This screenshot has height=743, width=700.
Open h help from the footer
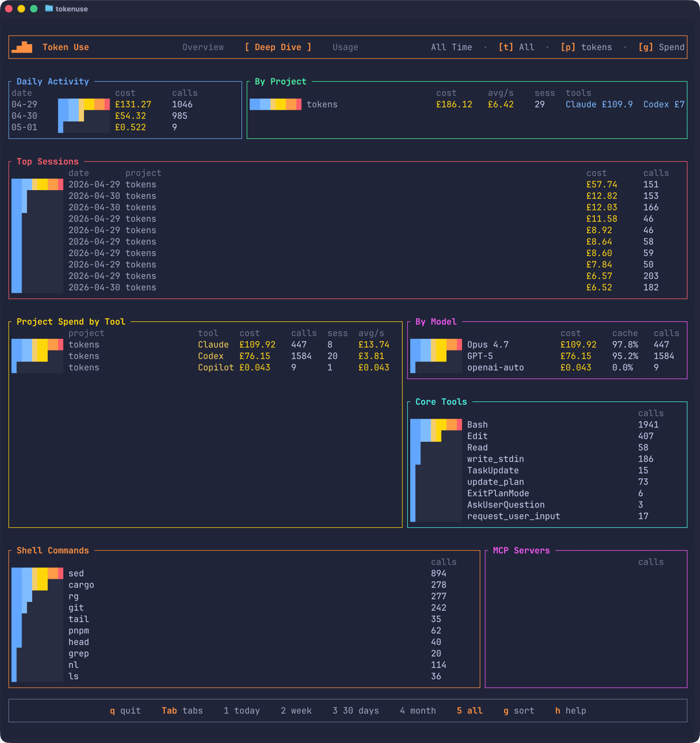570,710
